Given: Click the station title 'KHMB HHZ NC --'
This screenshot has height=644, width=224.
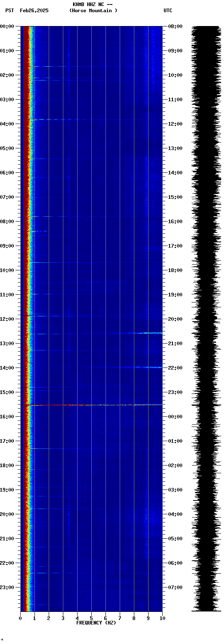Looking at the screenshot, I should coord(93,4).
